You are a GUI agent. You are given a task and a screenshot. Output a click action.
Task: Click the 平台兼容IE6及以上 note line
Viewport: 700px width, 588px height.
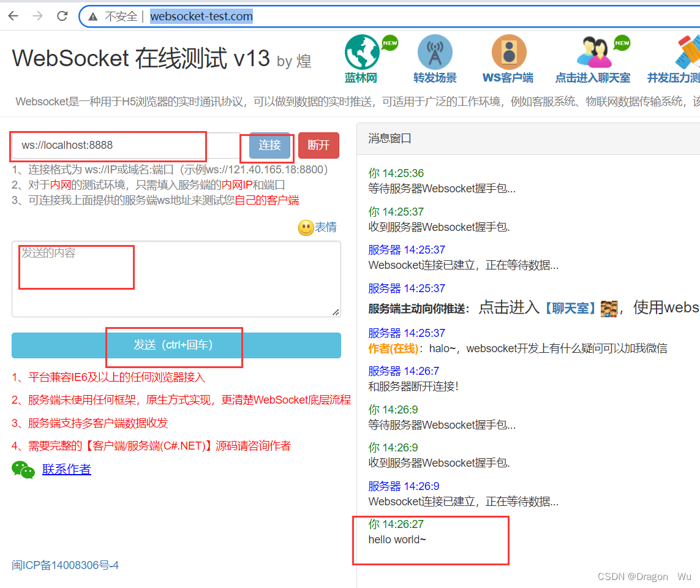[108, 377]
